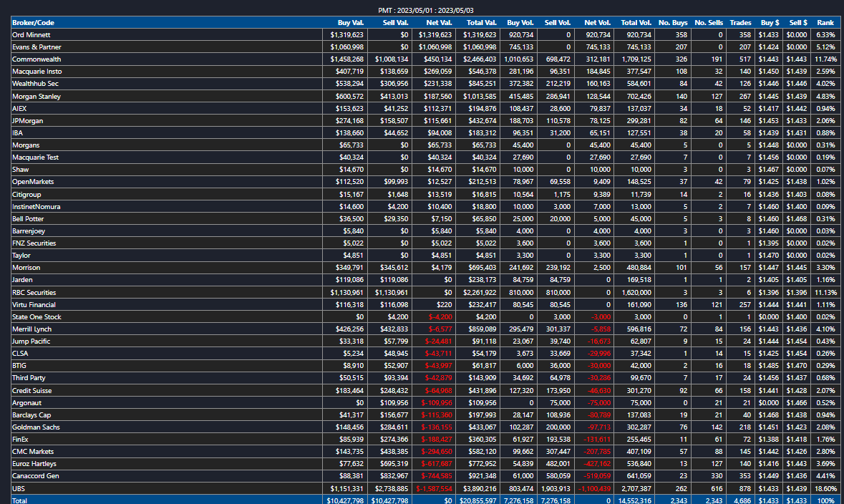Select Commonwealth rank value 11.74%

825,59
